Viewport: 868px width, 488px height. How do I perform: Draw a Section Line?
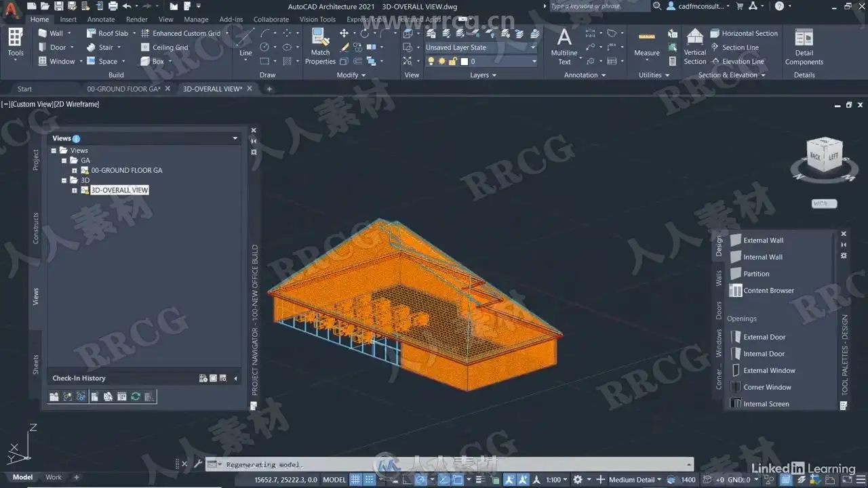click(734, 47)
